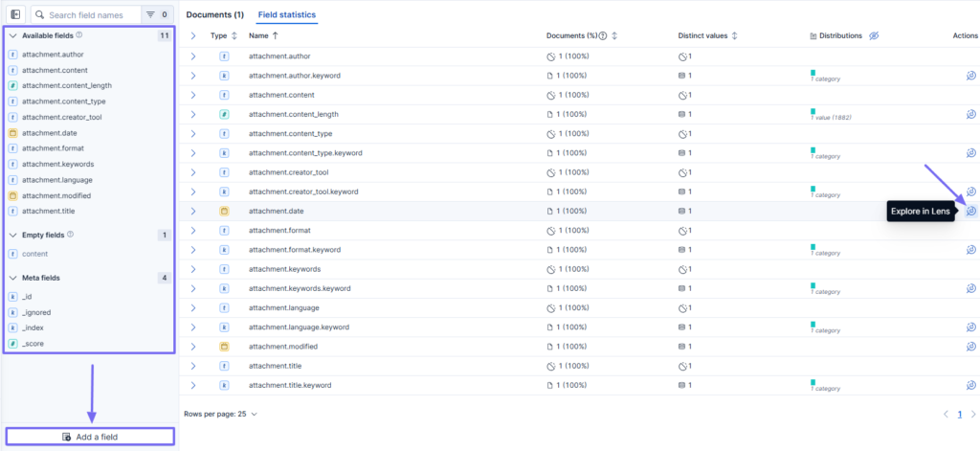
Task: Switch to the Documents (1) tab
Action: pos(215,13)
